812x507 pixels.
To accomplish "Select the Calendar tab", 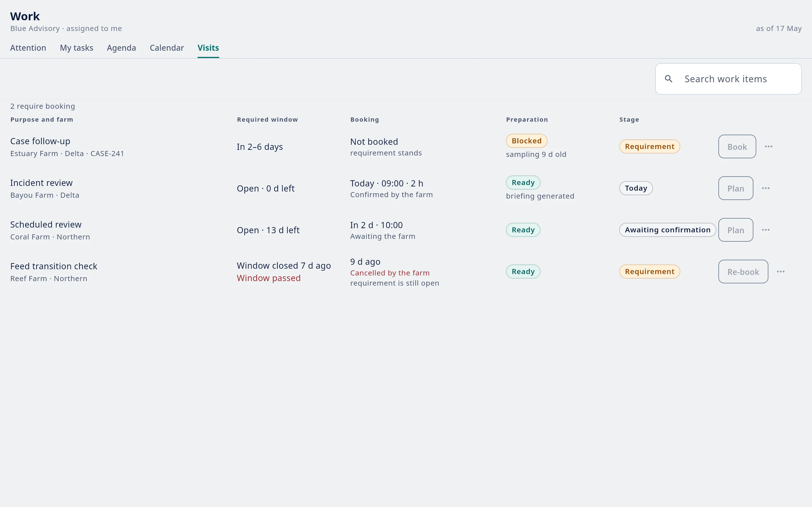I will click(167, 48).
